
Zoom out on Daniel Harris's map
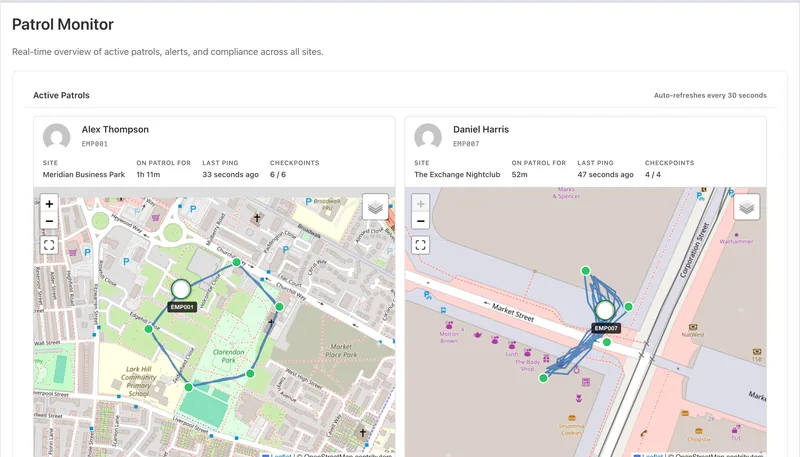point(420,221)
